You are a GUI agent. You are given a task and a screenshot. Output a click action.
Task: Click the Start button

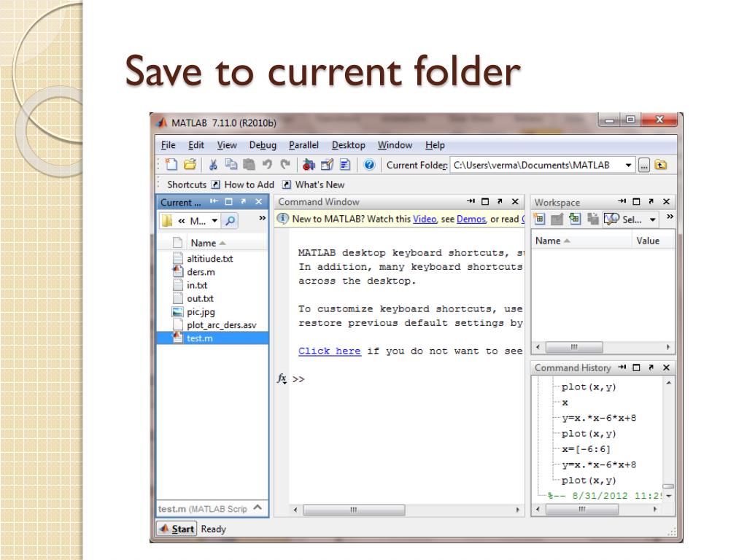point(177,529)
